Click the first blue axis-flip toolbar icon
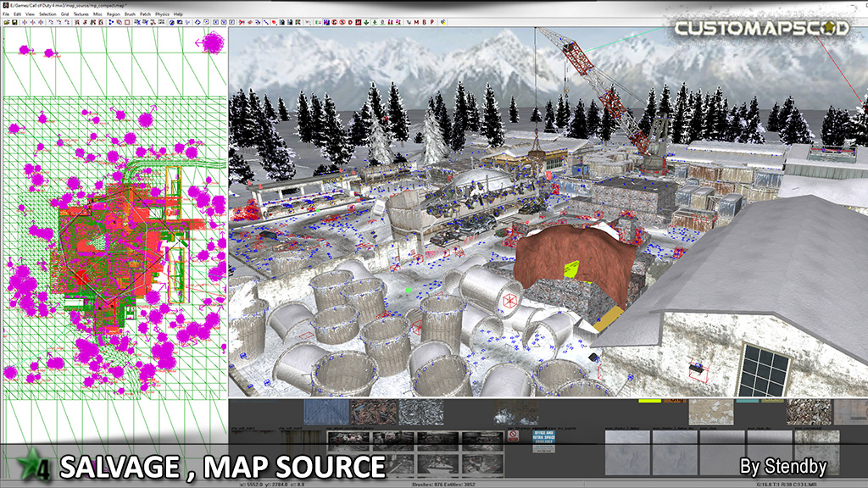This screenshot has width=868, height=488. [25, 22]
